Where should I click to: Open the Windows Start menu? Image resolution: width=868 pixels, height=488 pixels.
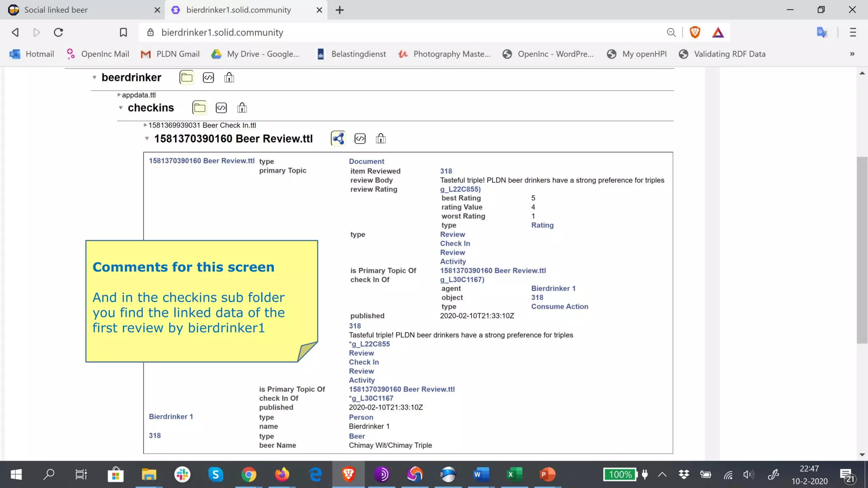click(x=16, y=474)
